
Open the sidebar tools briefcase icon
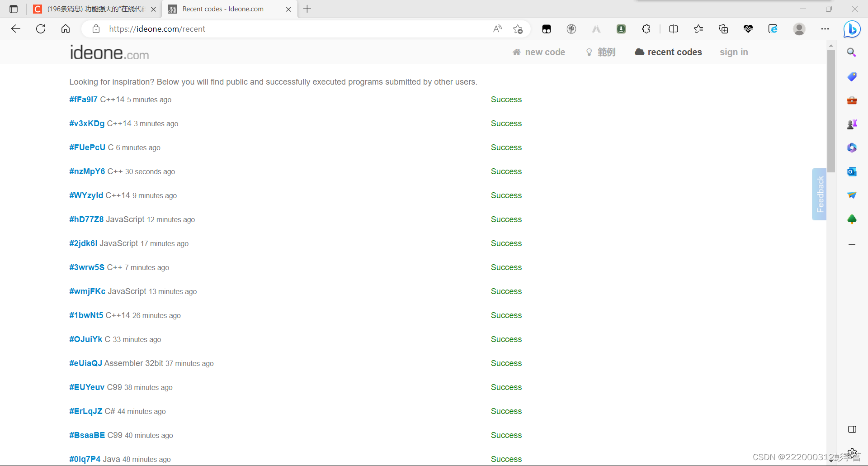pos(852,100)
